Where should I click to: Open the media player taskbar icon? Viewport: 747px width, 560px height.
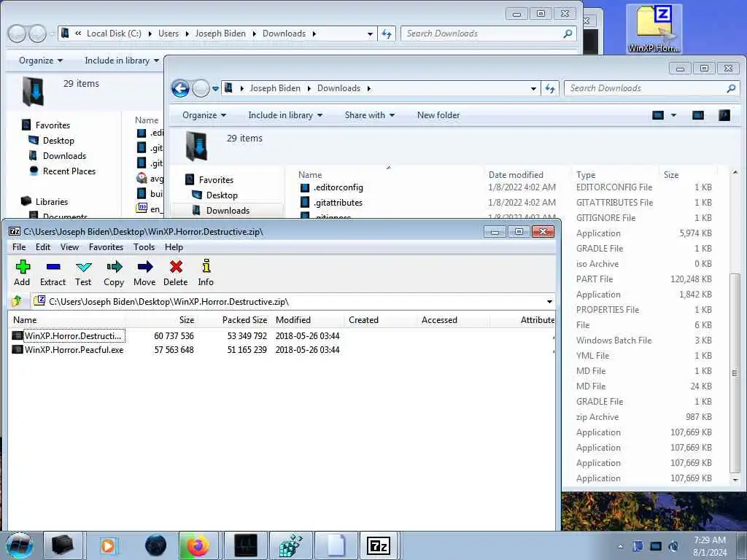[x=108, y=545]
